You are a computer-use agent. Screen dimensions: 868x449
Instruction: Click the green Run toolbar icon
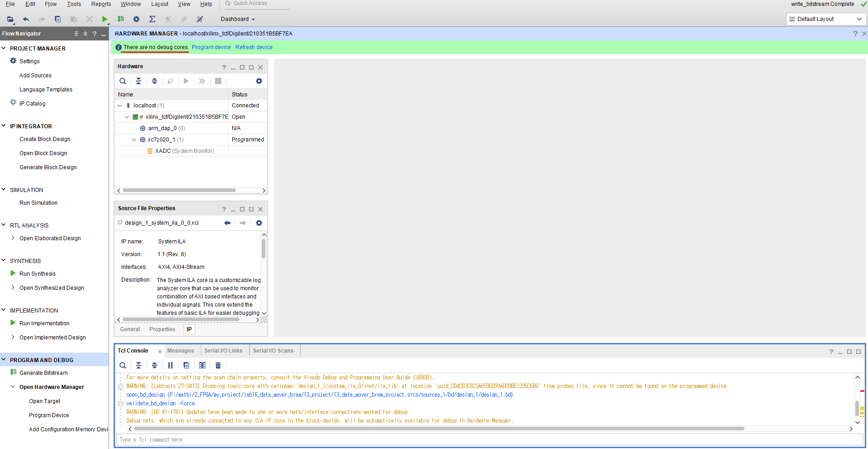[x=105, y=19]
